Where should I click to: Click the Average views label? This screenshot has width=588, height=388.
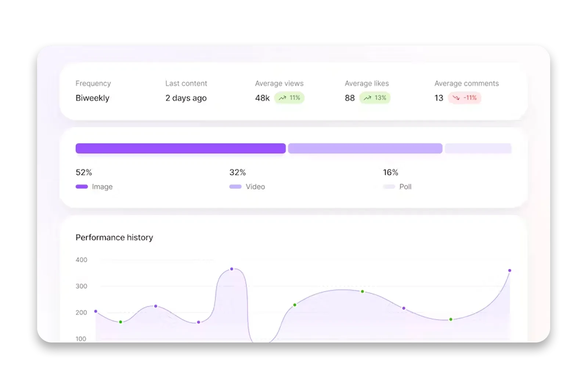click(x=279, y=84)
